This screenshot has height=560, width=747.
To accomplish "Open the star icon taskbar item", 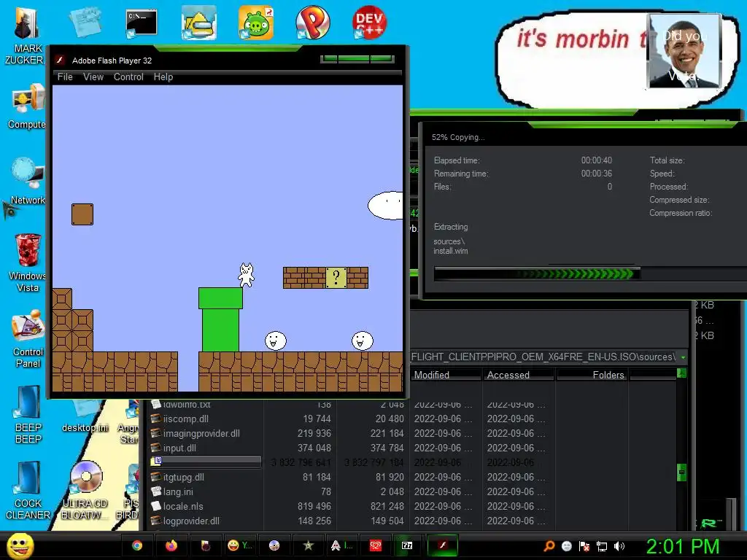I will pos(309,545).
